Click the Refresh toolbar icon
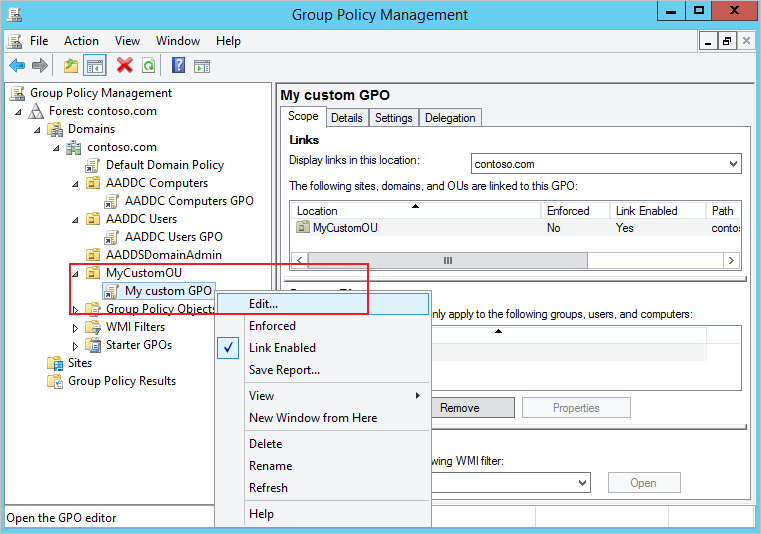 pos(149,65)
